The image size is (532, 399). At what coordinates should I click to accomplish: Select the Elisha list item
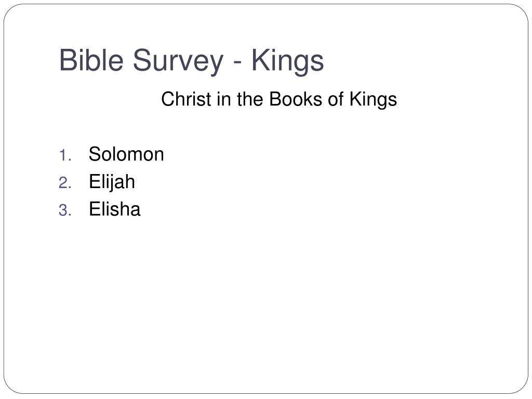[115, 209]
